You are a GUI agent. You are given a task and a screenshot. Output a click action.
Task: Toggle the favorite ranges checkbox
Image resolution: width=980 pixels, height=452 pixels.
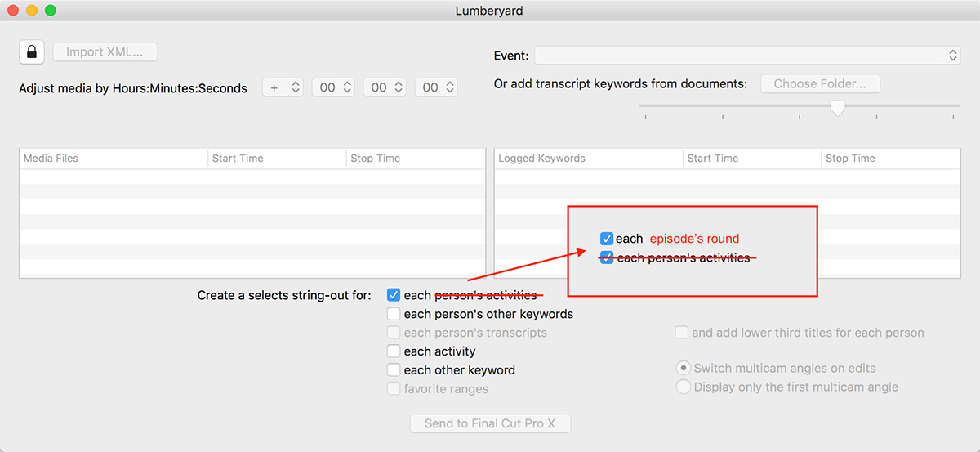[394, 388]
